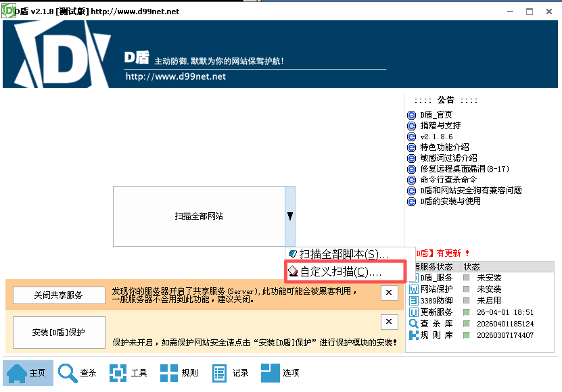The width and height of the screenshot is (562, 392).
Task: Click the IE icon beside D盾和网站安全狗有兼容问题
Action: click(411, 191)
